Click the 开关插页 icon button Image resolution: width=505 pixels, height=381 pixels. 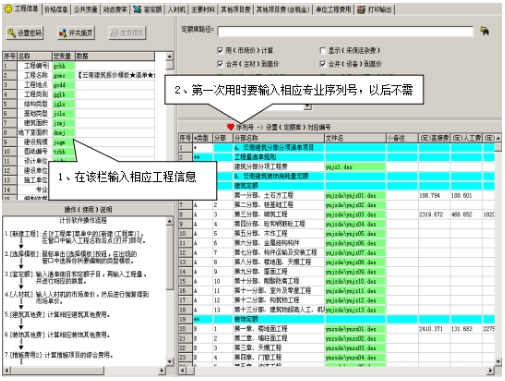tap(76, 33)
